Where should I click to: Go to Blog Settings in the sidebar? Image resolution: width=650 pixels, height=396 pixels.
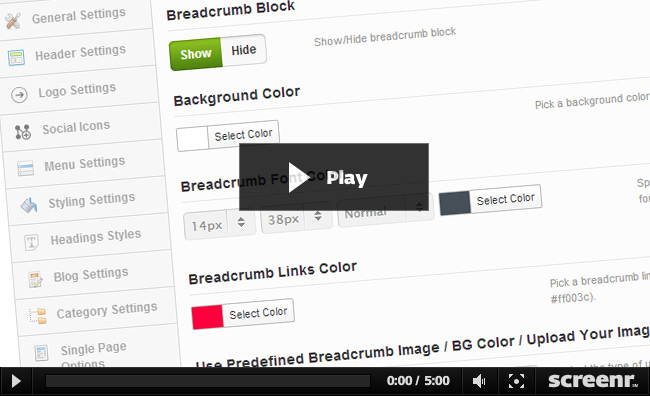[90, 275]
